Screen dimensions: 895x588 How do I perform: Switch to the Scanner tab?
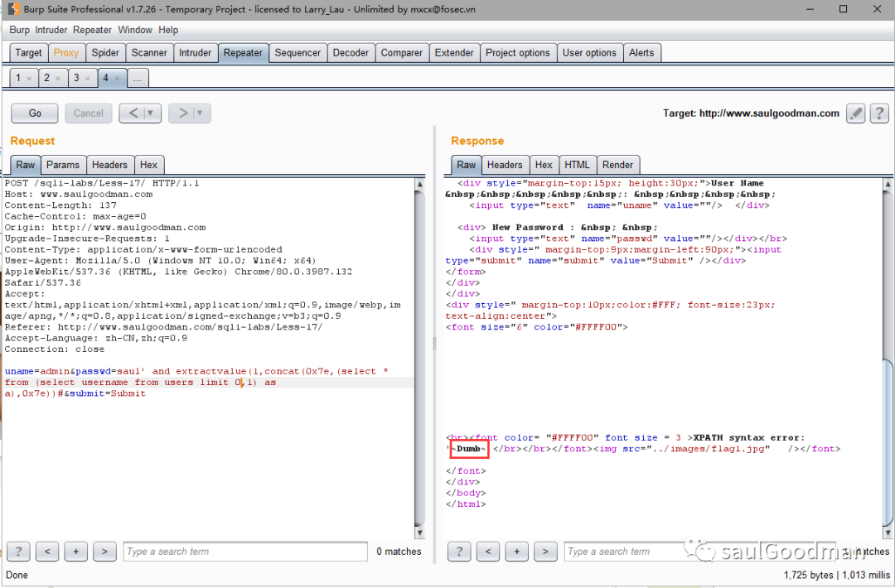[x=149, y=52]
